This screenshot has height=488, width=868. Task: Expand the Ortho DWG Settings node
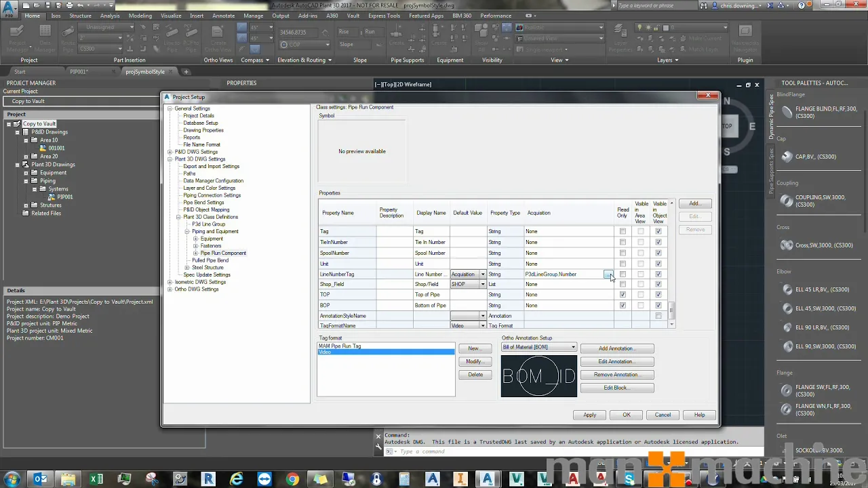click(170, 289)
